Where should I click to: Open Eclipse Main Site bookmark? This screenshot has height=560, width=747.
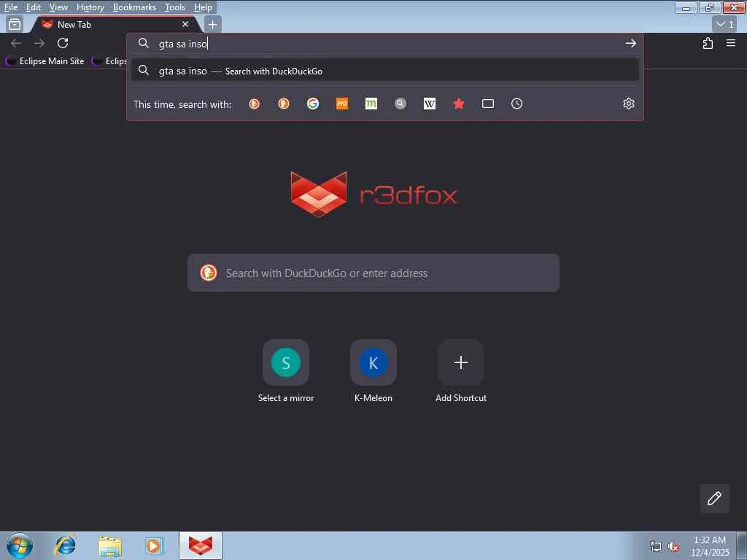(45, 61)
